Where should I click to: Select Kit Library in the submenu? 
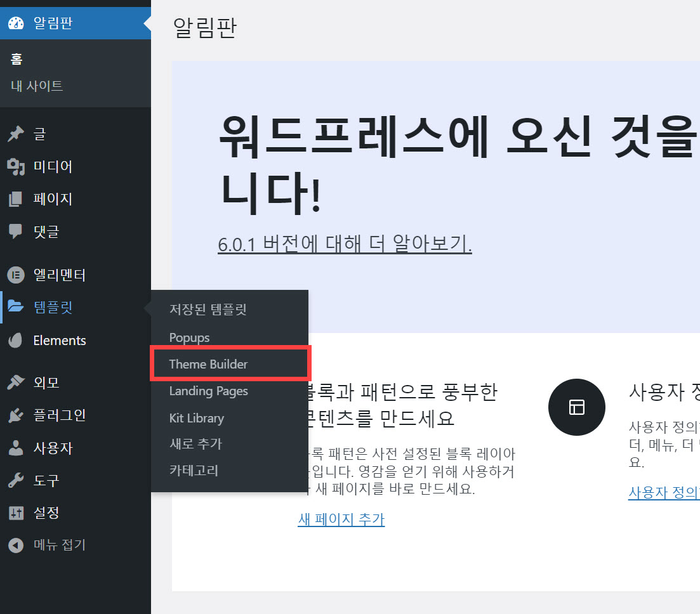[197, 417]
